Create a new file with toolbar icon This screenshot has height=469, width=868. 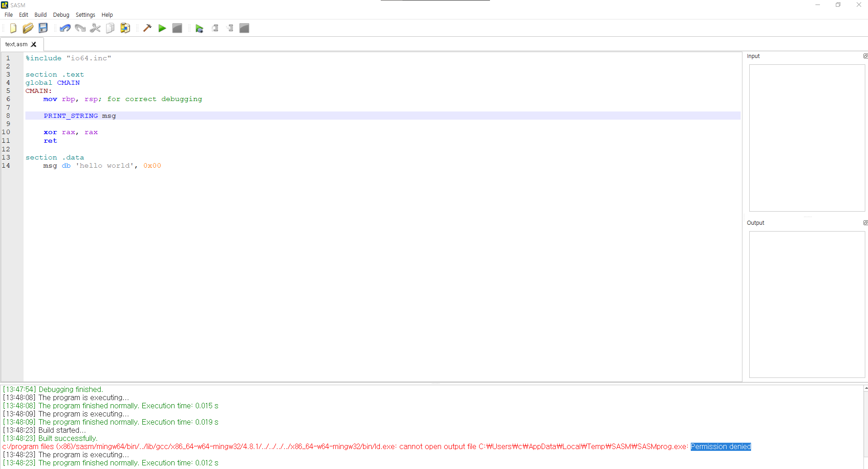pos(13,28)
